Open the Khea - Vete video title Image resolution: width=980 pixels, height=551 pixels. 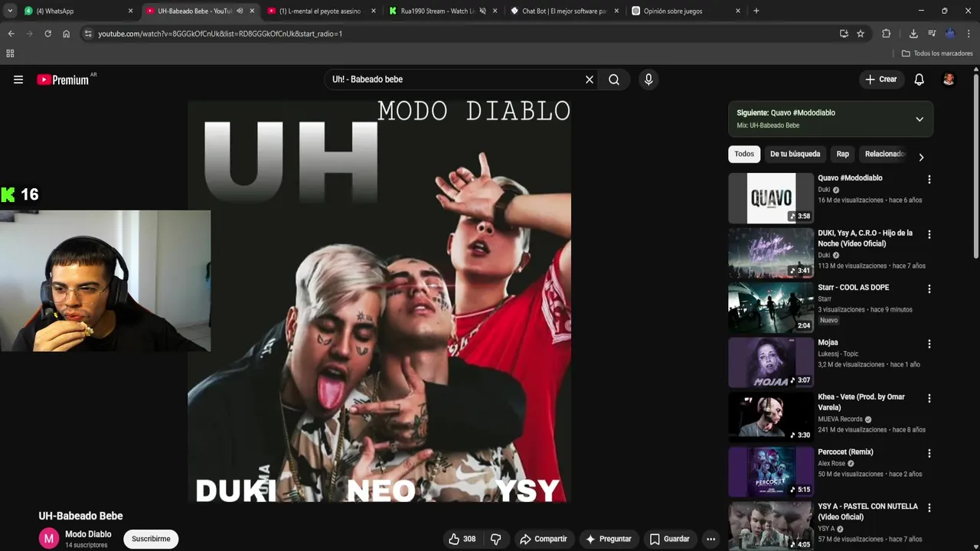pos(861,402)
